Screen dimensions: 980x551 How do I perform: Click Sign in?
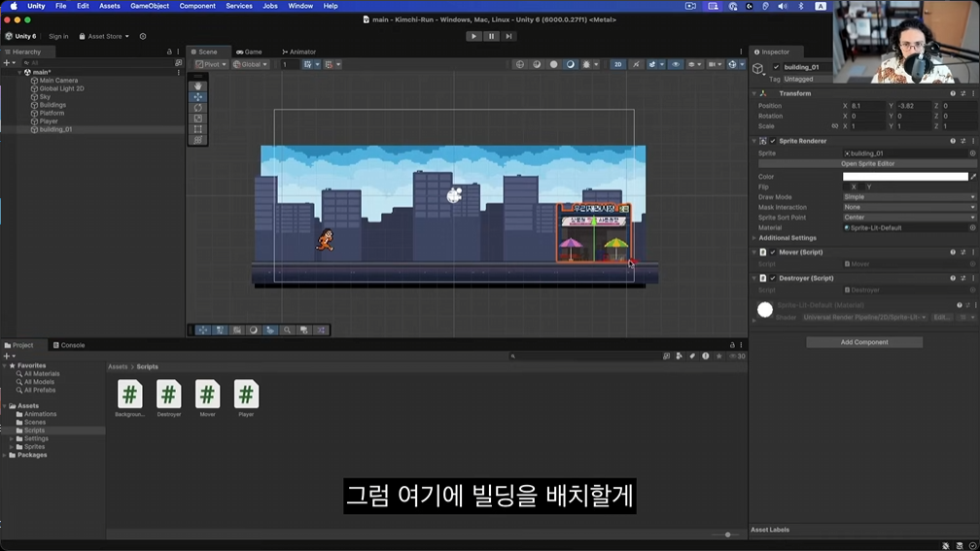pyautogui.click(x=58, y=36)
